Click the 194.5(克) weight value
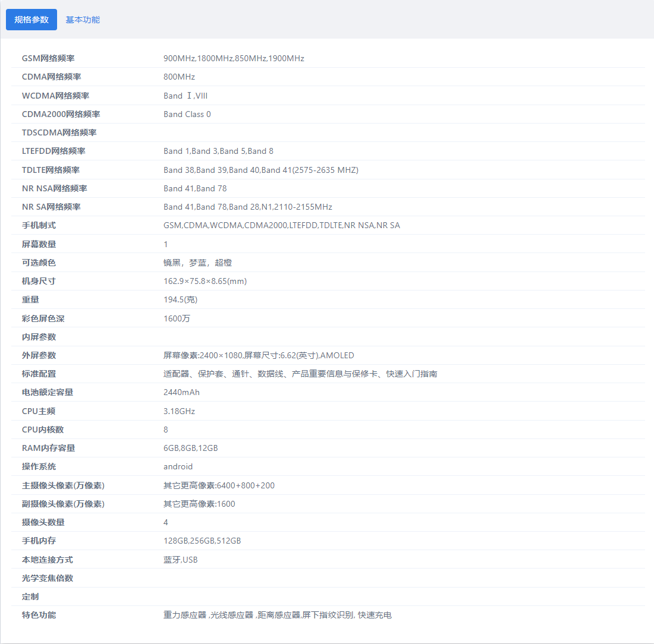 pos(180,299)
